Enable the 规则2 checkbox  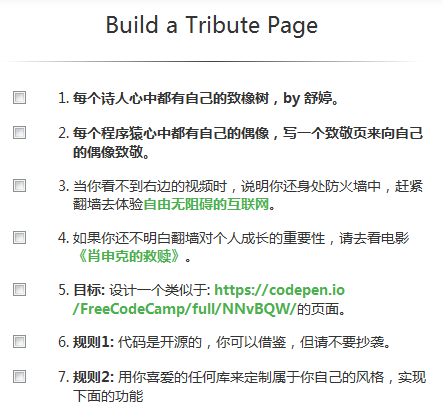19,377
